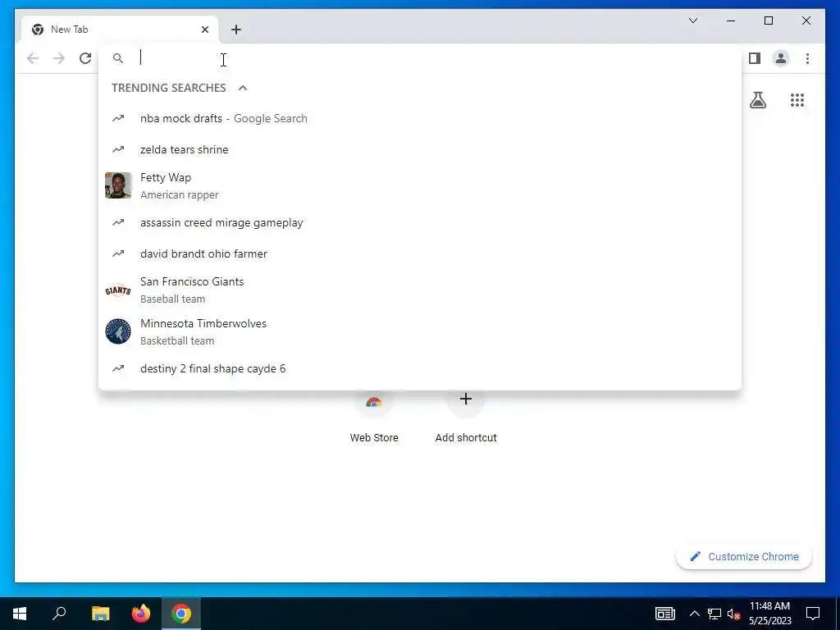Open the Google apps grid
The width and height of the screenshot is (840, 630).
tap(797, 100)
